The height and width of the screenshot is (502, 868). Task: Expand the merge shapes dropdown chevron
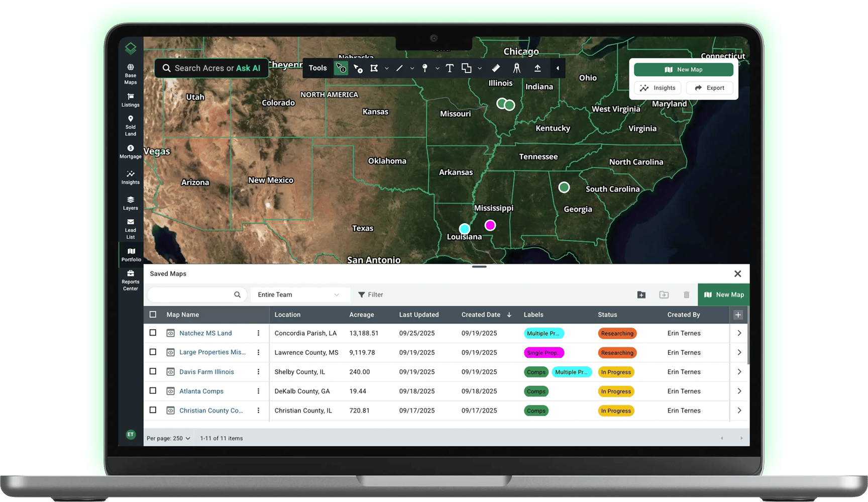coord(480,68)
